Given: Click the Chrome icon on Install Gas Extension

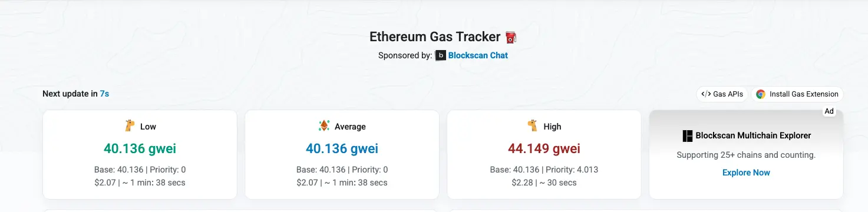Looking at the screenshot, I should point(761,94).
